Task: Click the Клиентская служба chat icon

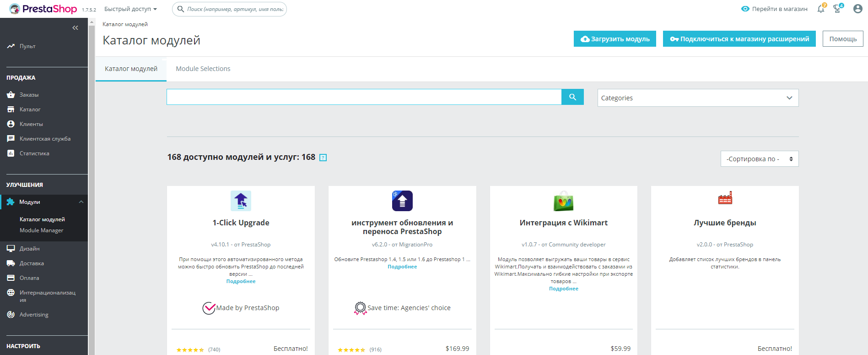Action: [11, 139]
